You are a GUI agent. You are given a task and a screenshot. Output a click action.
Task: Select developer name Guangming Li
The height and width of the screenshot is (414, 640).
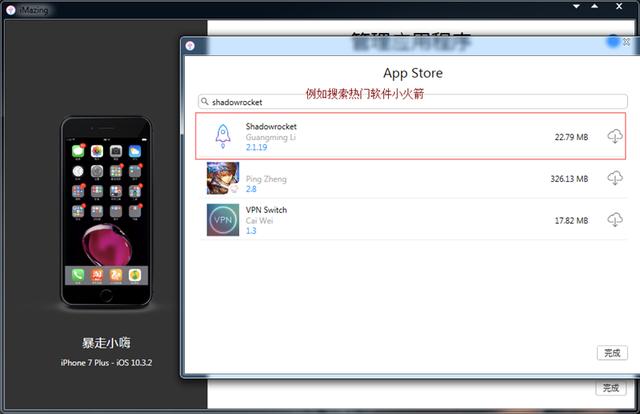[x=271, y=137]
